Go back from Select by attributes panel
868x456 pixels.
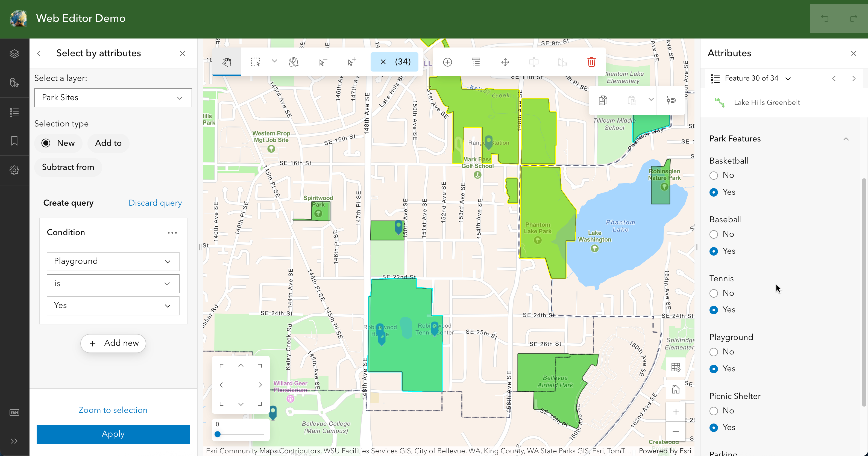(39, 54)
